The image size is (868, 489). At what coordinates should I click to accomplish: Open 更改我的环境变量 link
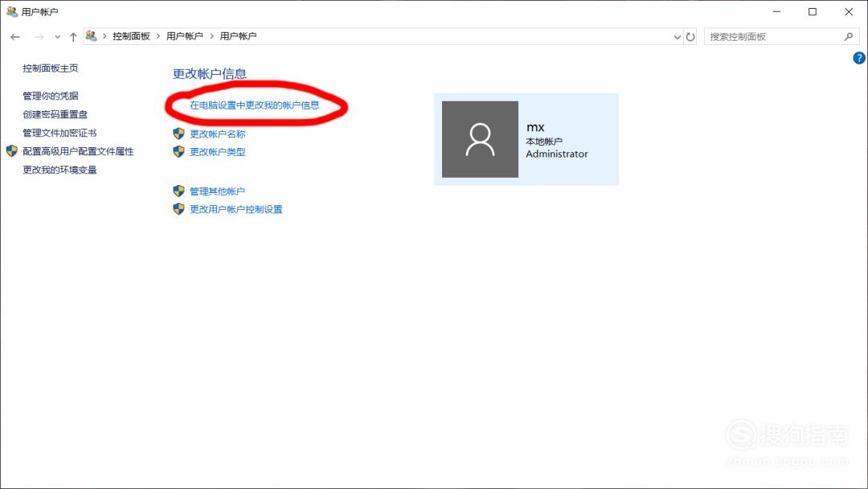(x=59, y=170)
